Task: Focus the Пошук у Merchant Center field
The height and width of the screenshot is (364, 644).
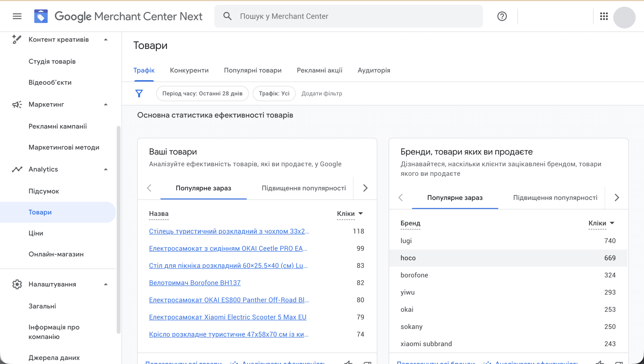Action: click(348, 16)
